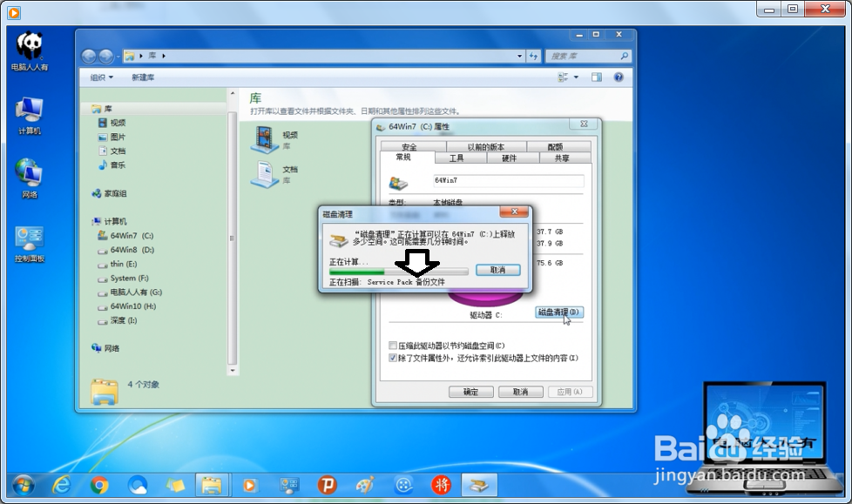Image resolution: width=852 pixels, height=504 pixels.
Task: Toggle the preview pane icon
Action: (x=597, y=77)
